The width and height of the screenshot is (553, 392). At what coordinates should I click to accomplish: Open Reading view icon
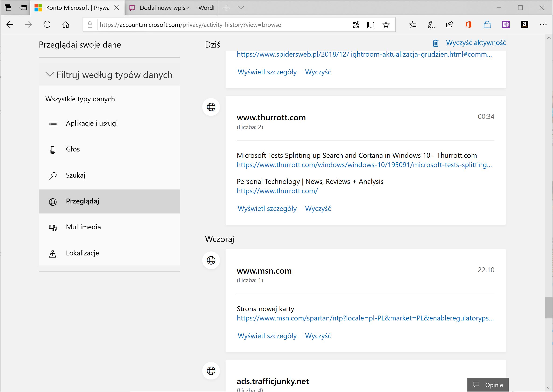[371, 25]
